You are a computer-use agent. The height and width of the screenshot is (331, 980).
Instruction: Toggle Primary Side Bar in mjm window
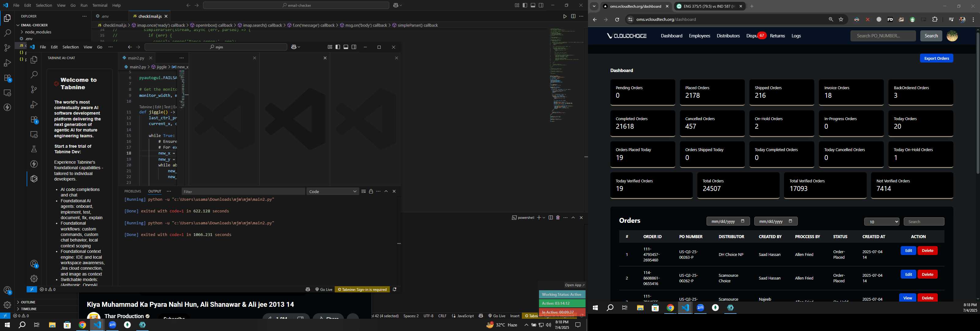338,47
